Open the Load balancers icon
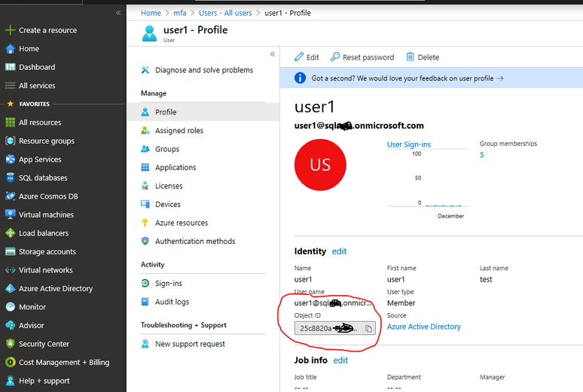The image size is (583, 392). click(x=11, y=233)
